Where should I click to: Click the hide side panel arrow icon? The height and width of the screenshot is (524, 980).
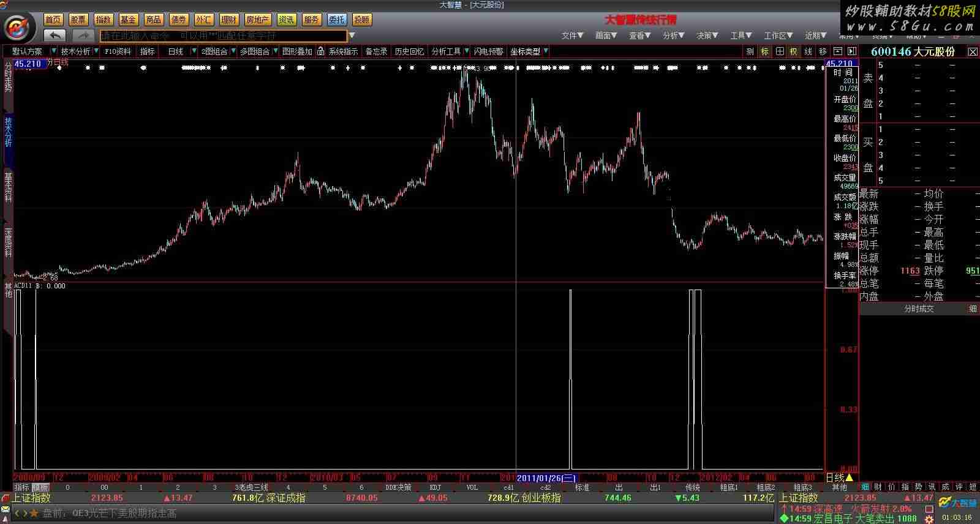point(851,51)
